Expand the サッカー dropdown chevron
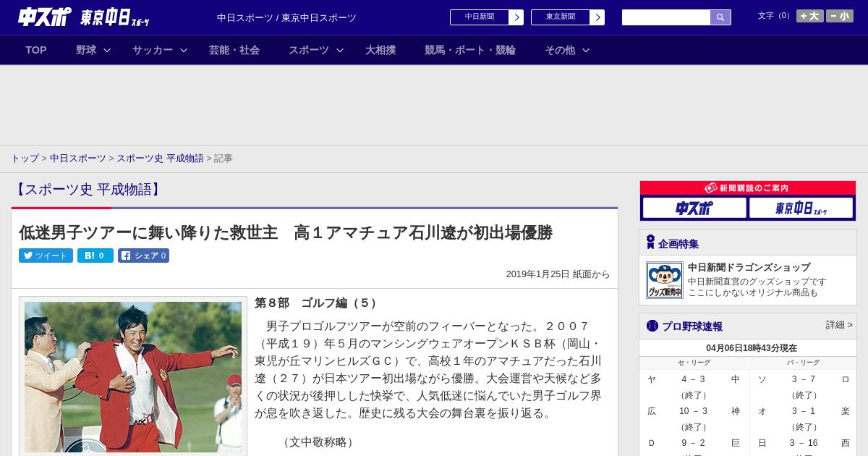This screenshot has height=456, width=868. (x=184, y=50)
